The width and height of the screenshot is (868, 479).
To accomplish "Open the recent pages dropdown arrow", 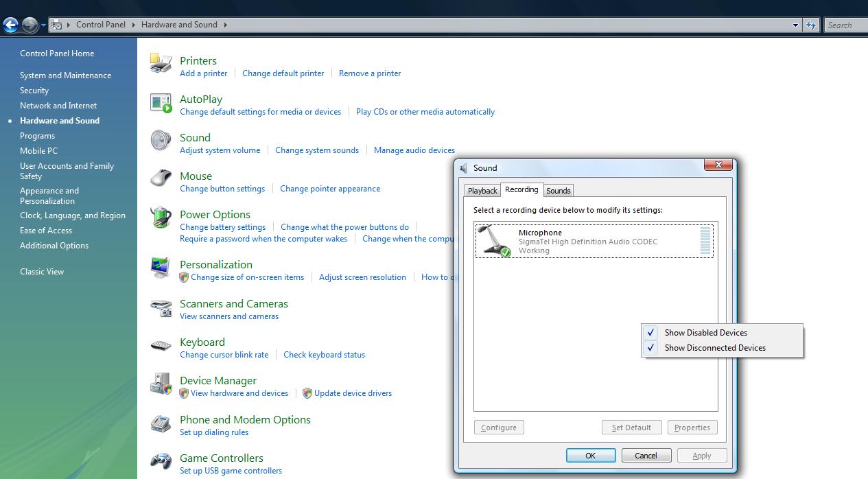I will tap(43, 25).
